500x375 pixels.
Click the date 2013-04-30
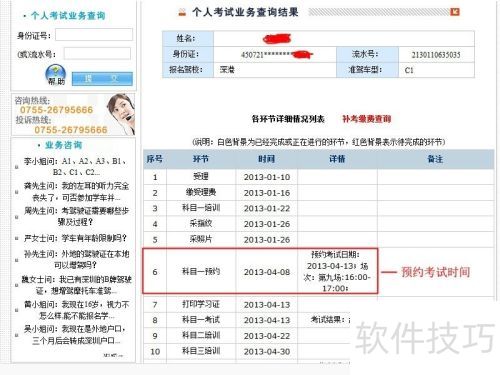click(267, 352)
